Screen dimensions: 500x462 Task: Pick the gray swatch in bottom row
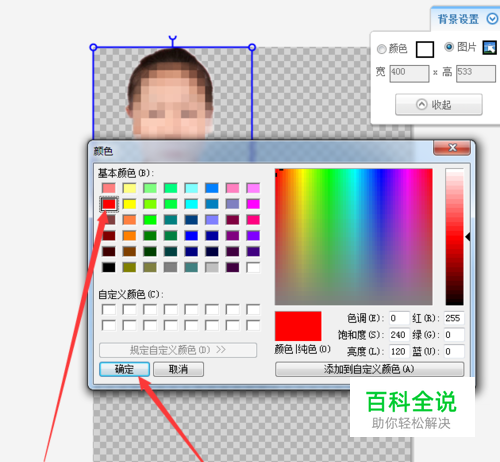pyautogui.click(x=171, y=267)
